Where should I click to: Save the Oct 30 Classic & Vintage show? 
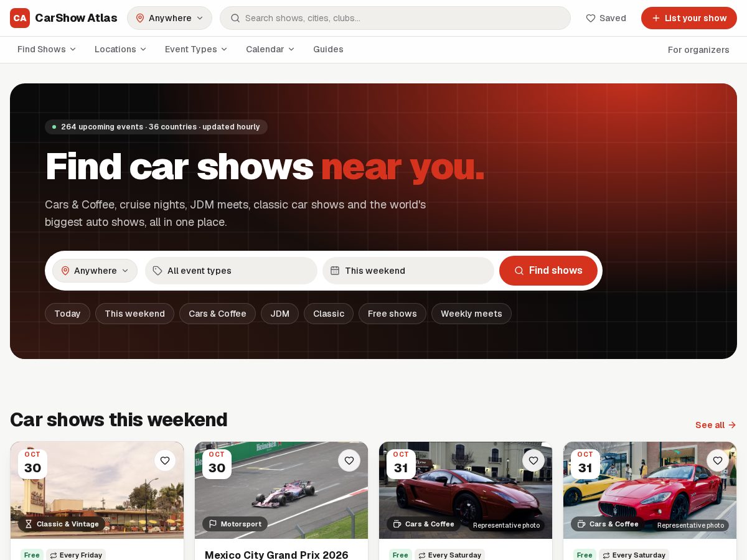[165, 460]
